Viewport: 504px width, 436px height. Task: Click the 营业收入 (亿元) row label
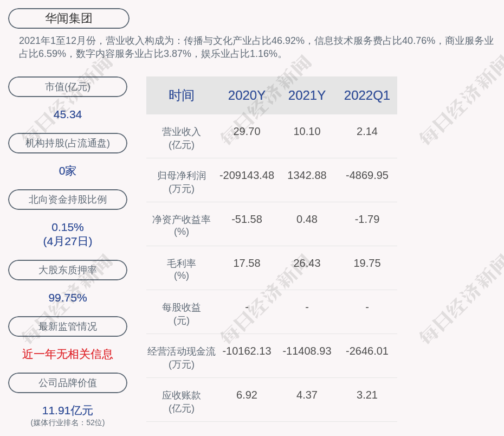point(182,138)
